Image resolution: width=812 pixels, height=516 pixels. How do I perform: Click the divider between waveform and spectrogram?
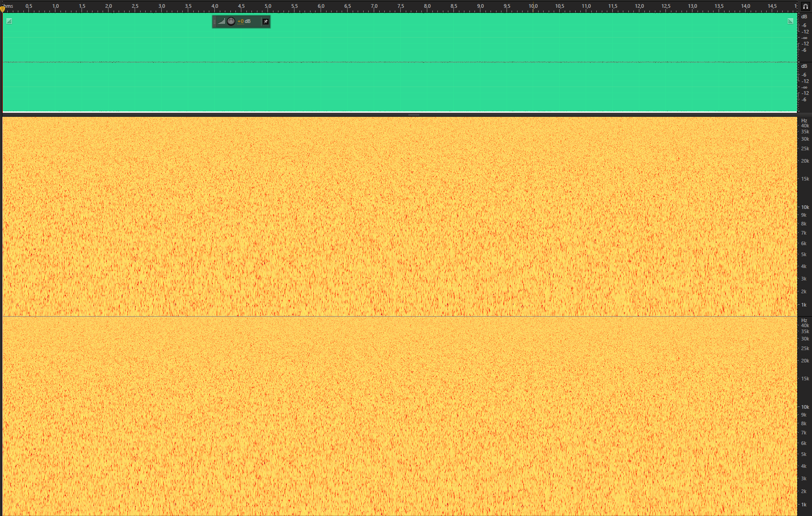[x=414, y=115]
